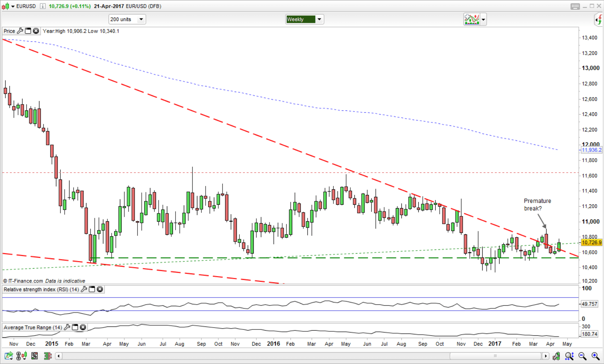The image size is (604, 364).
Task: Click the Average True Range settings wrench
Action: [x=68, y=327]
